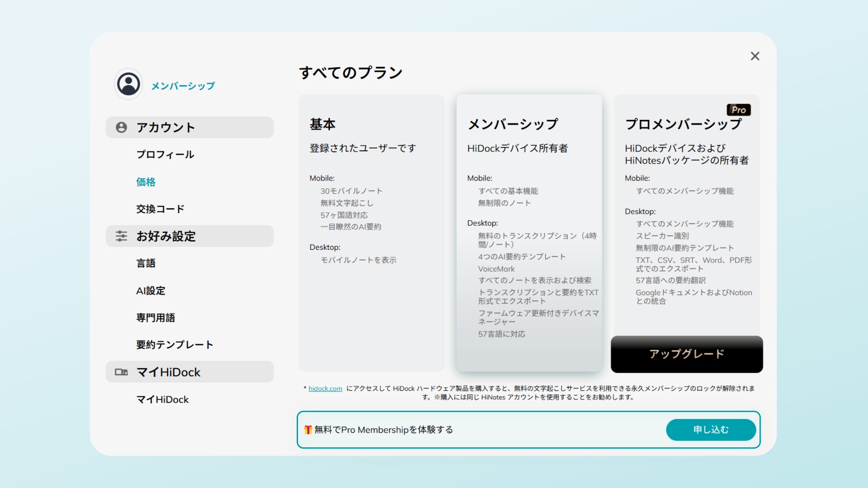Click the gift icon in trial banner

308,430
